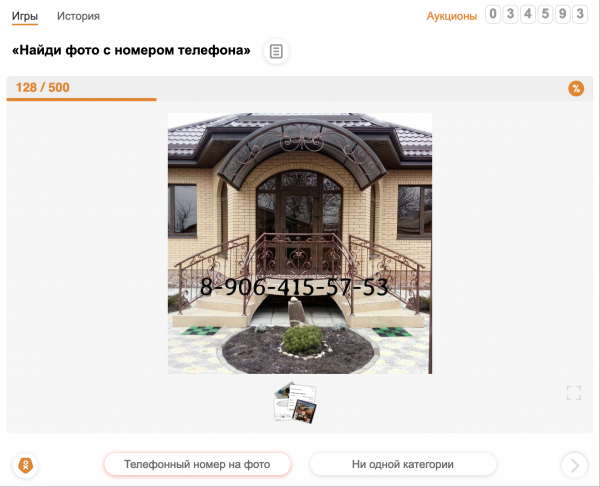The height and width of the screenshot is (487, 600).
Task: Expand the photo to fullscreen
Action: point(573,393)
